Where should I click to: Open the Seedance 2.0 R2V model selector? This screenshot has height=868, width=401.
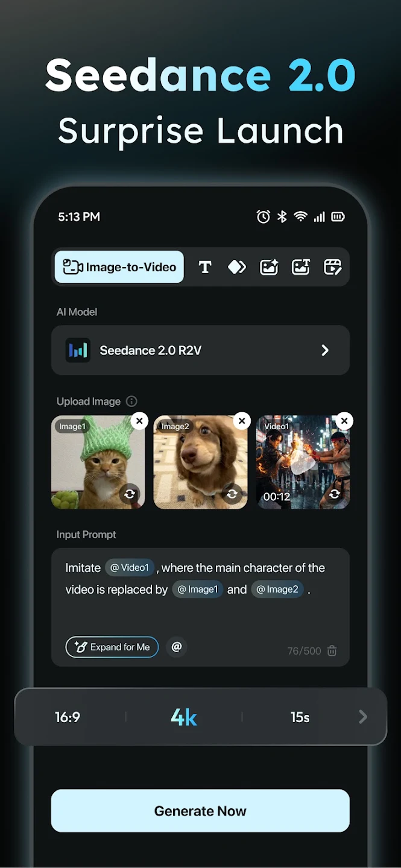(200, 350)
